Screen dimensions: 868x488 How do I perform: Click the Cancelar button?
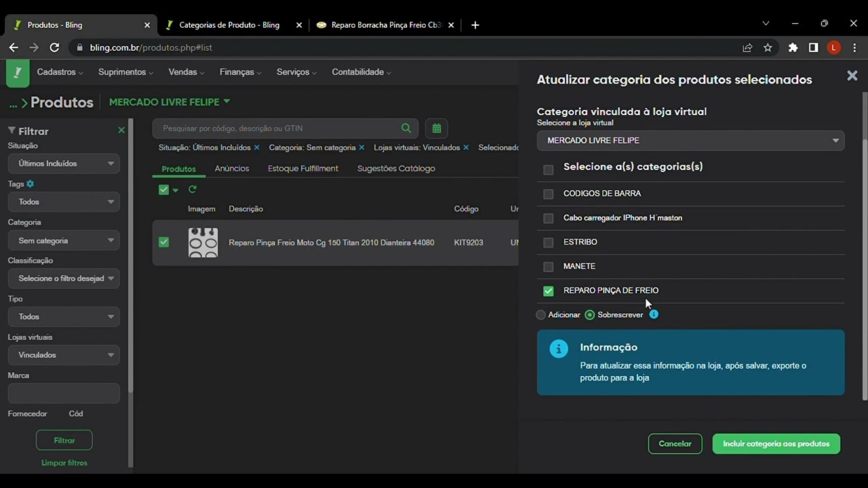click(x=675, y=444)
